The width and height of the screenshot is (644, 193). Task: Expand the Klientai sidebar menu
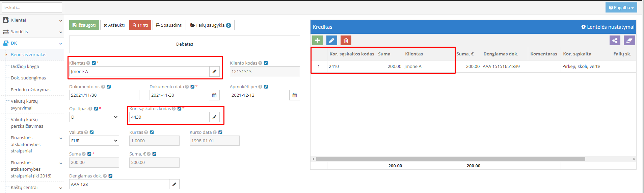[32, 20]
